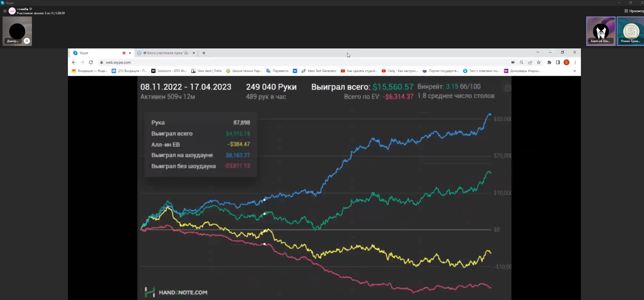Click camera permission icon in address bar
The image size is (644, 300).
[513, 62]
